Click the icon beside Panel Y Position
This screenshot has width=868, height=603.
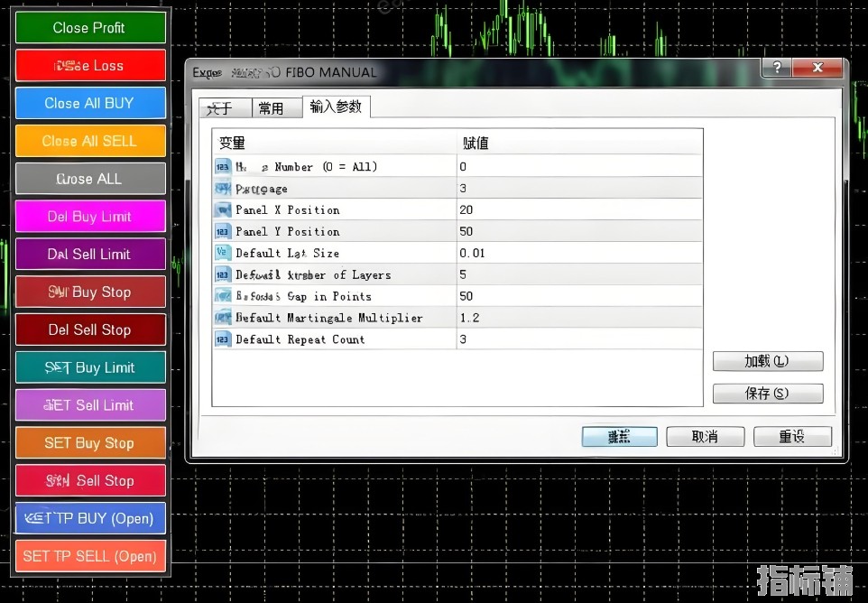(223, 231)
